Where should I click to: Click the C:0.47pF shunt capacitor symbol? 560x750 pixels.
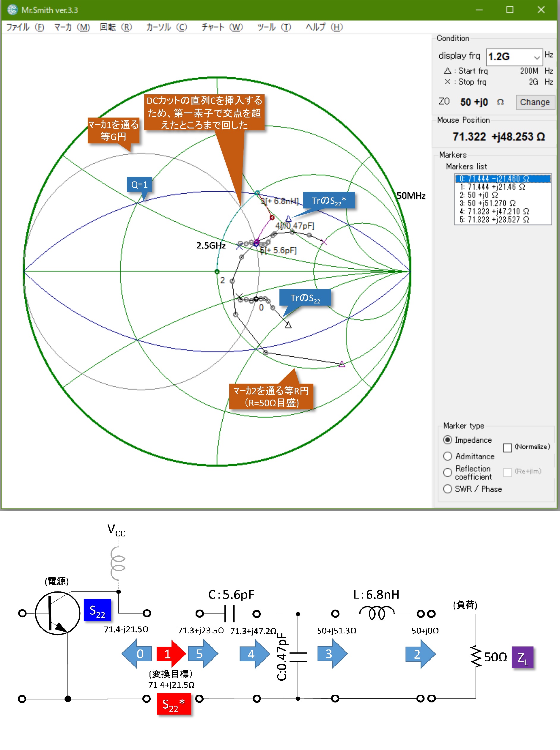tap(298, 657)
